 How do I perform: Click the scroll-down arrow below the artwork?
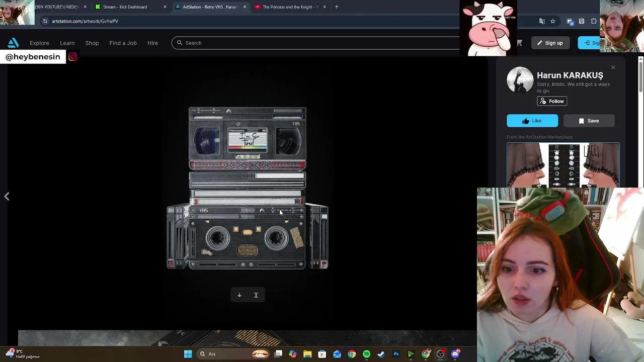coord(239,295)
